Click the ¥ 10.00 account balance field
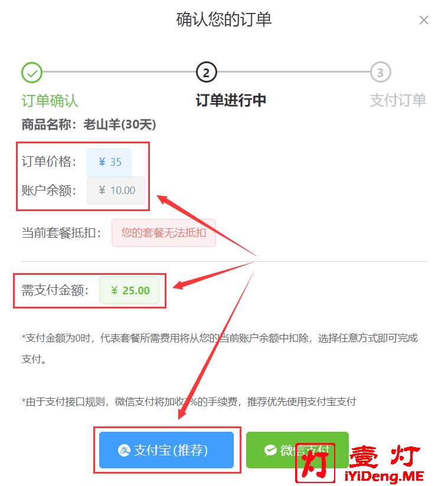Viewport: 448px width, 486px height. 116,191
